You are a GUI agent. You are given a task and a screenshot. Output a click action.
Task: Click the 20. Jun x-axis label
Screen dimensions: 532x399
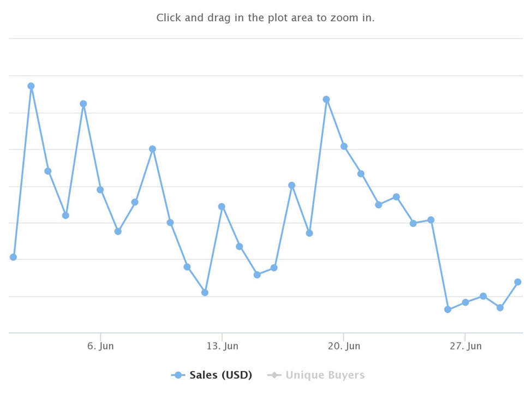click(x=344, y=346)
